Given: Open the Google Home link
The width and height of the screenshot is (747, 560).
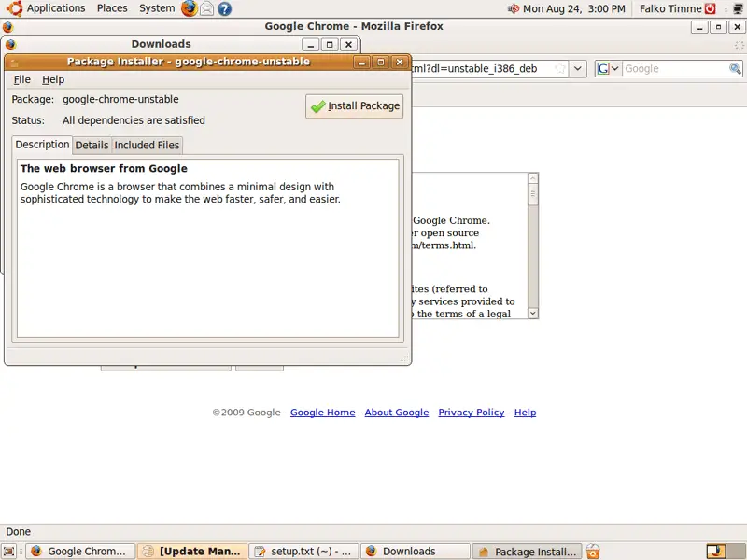Looking at the screenshot, I should pos(322,413).
